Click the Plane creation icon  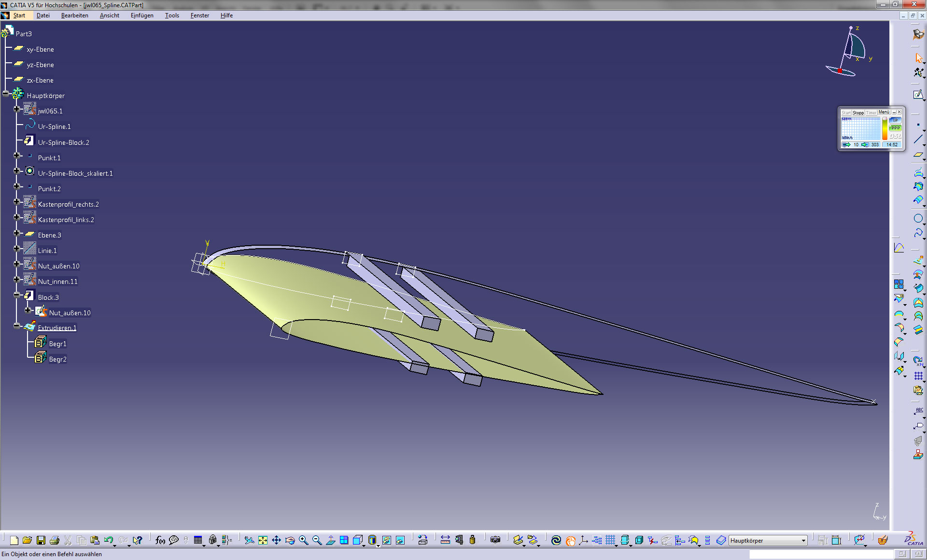tap(918, 155)
